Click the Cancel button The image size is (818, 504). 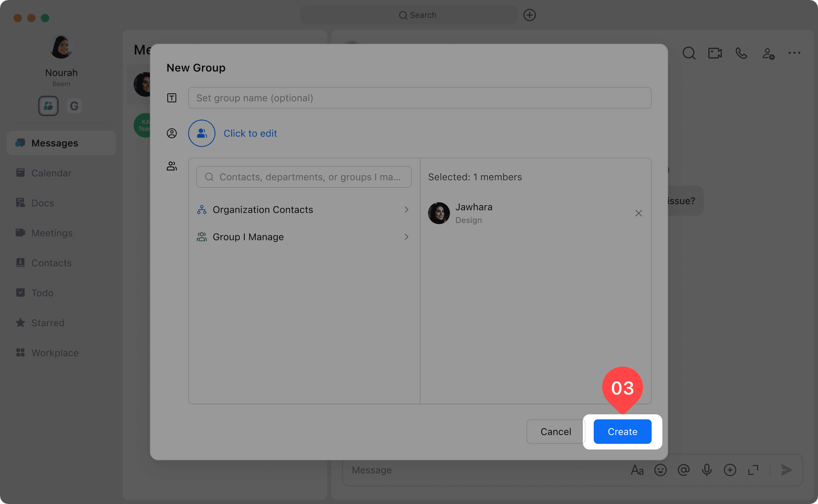click(x=555, y=431)
